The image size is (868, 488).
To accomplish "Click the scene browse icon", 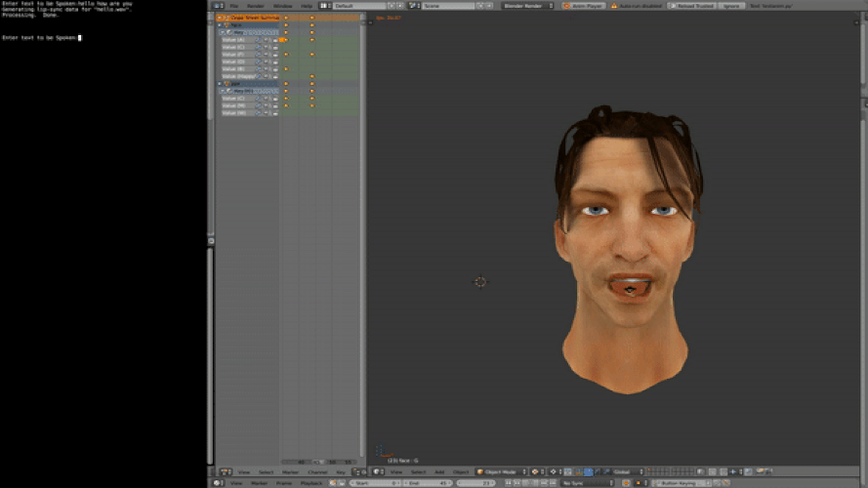I will [415, 6].
